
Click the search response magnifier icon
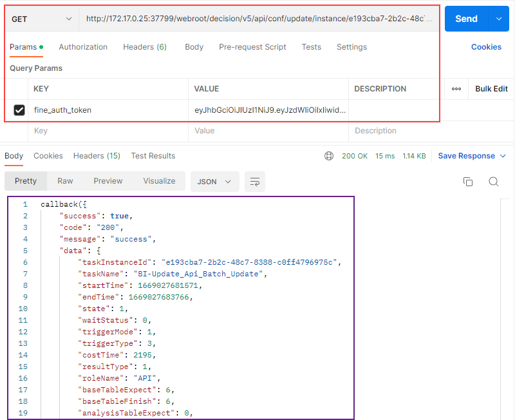493,182
